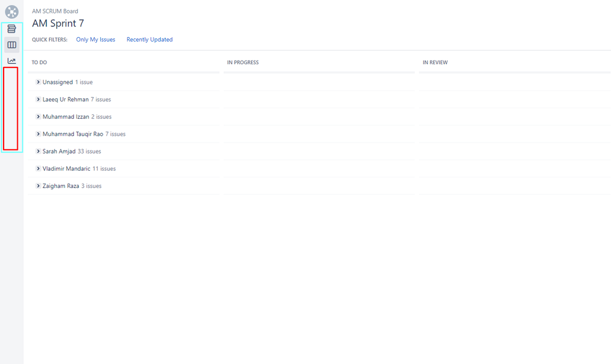Viewport: 611px width, 364px height.
Task: Toggle the Only My Issues quick filter
Action: tap(96, 39)
